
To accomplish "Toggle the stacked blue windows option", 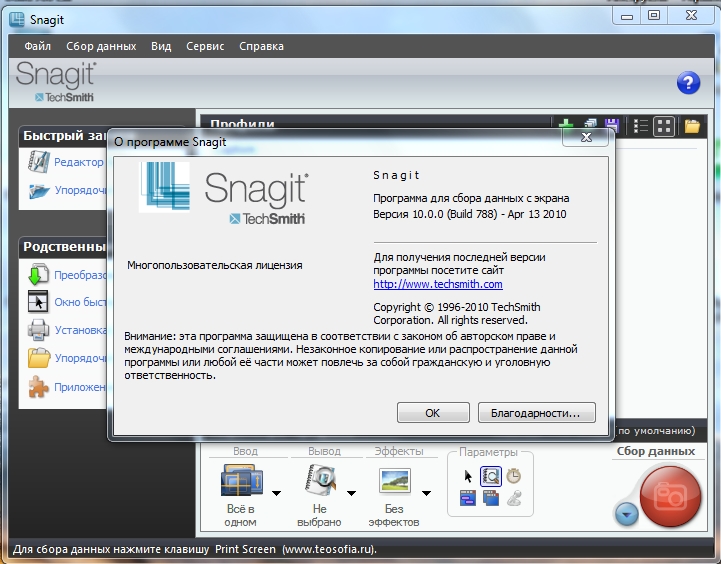I will [491, 498].
